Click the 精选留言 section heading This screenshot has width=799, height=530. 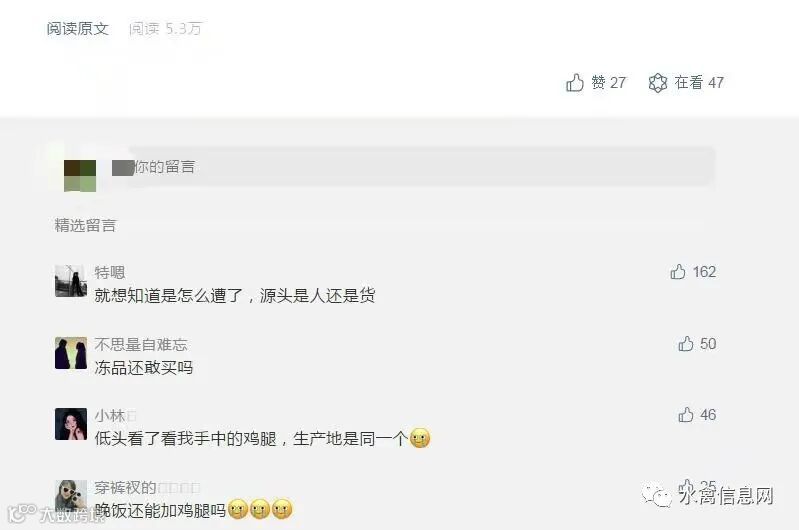point(85,225)
